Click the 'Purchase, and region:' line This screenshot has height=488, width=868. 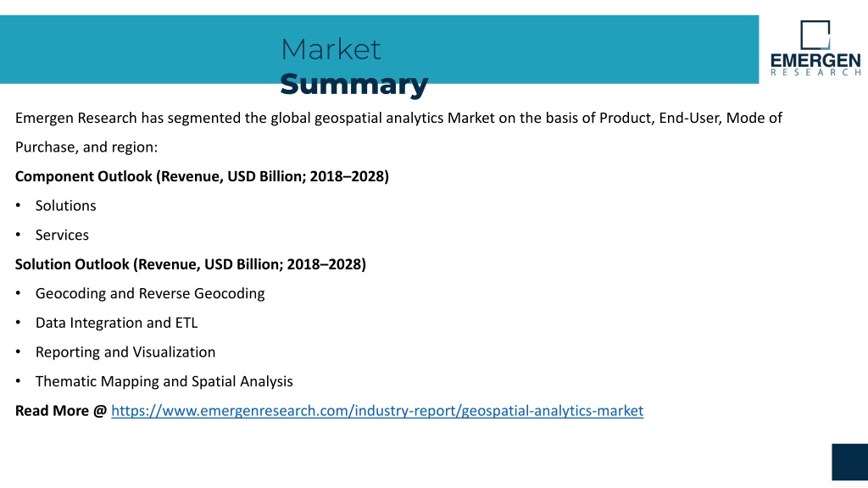[x=86, y=147]
